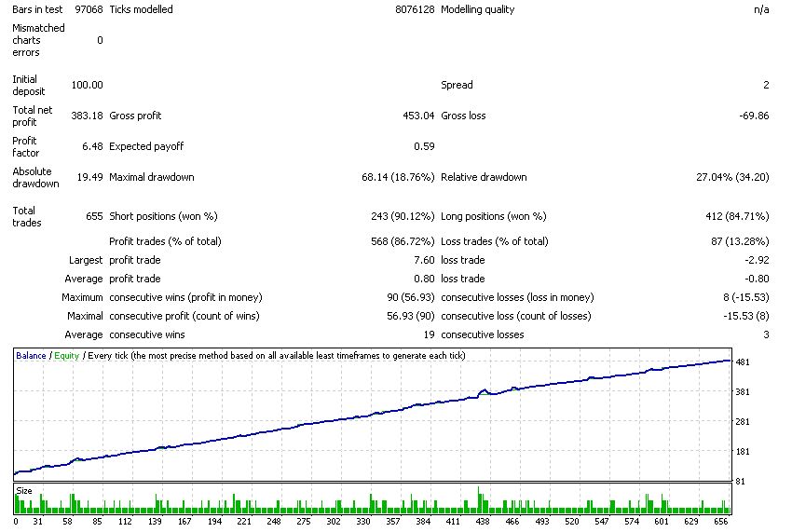Click Relative drawdown value 27.04% (34.20)
Image resolution: width=792 pixels, height=532 pixels.
(732, 177)
